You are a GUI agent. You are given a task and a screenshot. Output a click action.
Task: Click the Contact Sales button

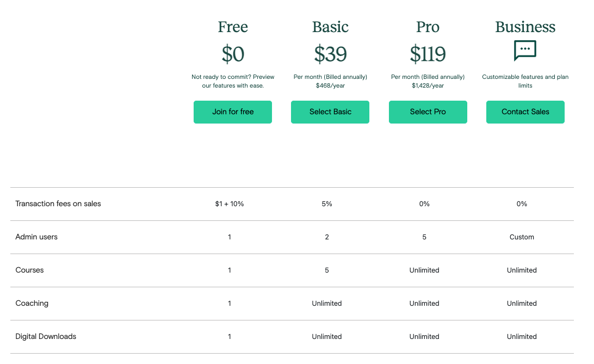(525, 112)
